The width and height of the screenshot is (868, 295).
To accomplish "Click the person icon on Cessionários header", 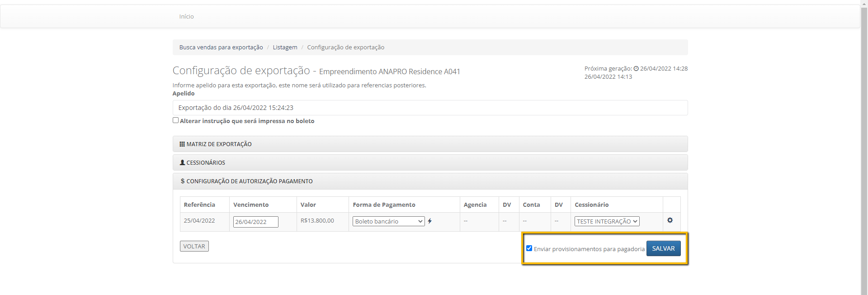I will [x=182, y=162].
